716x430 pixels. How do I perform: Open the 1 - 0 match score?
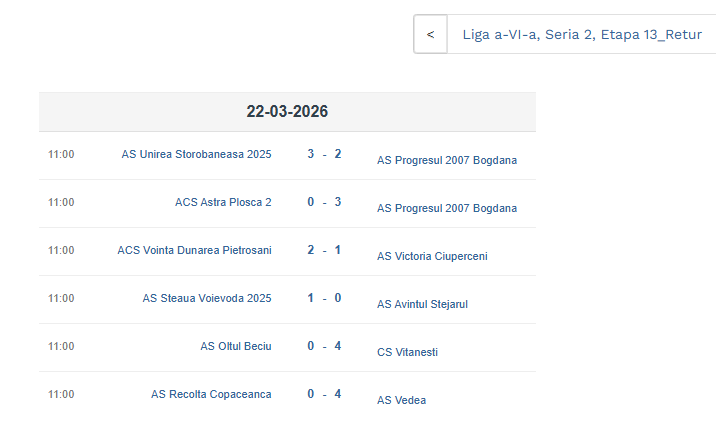click(x=324, y=298)
